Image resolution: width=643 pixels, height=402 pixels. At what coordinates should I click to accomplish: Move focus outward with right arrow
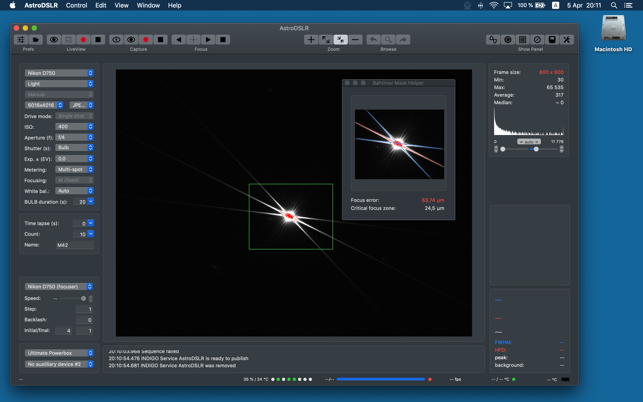(x=208, y=39)
